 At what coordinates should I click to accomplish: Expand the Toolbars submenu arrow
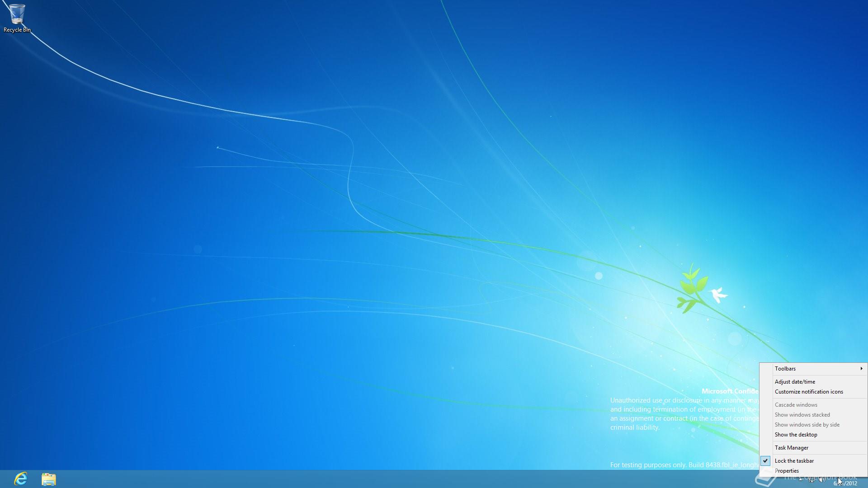click(x=861, y=369)
